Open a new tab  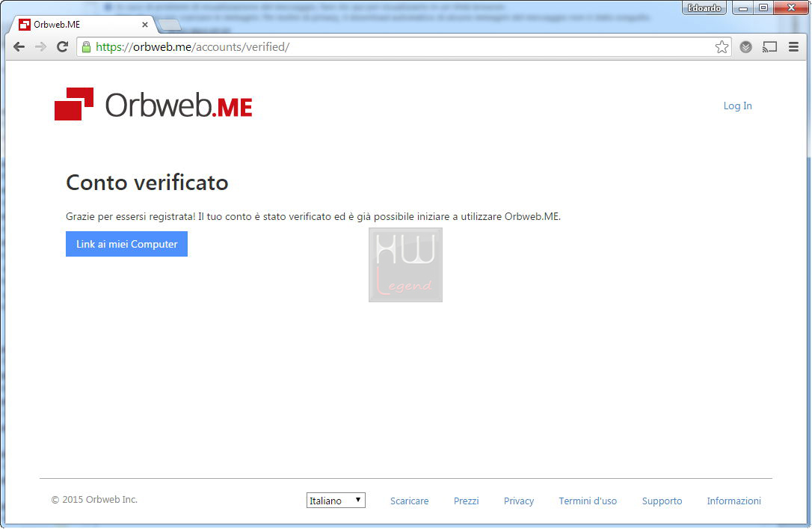(x=169, y=25)
